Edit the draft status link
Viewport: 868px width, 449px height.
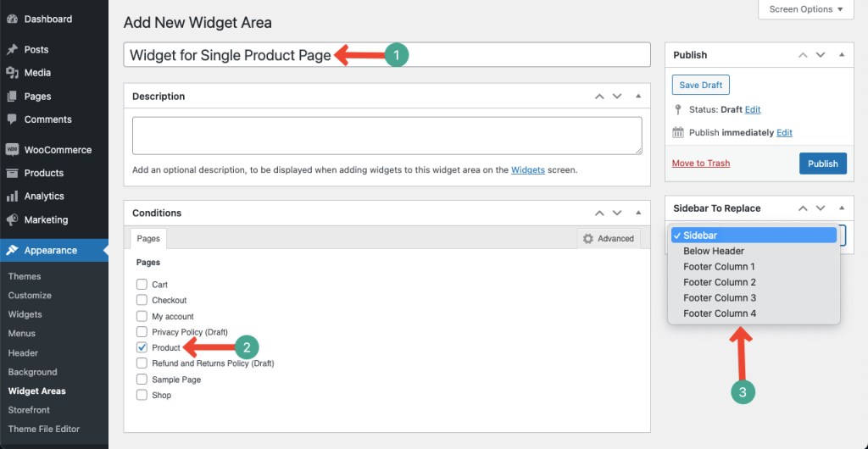coord(753,109)
